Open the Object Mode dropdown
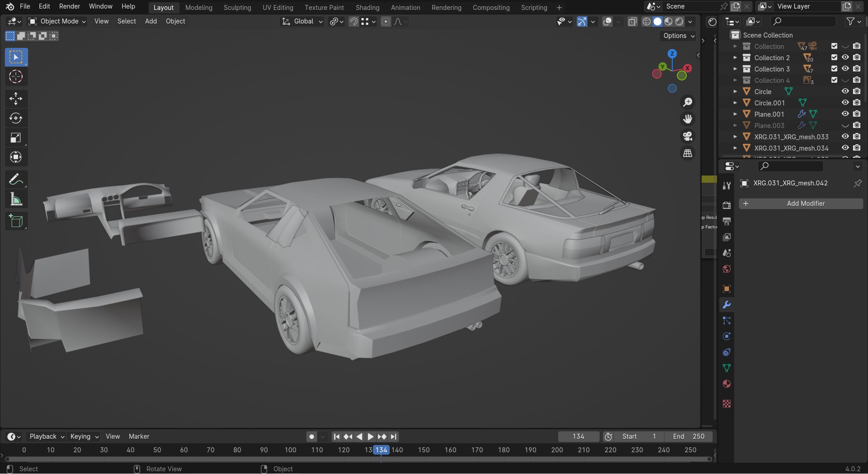Image resolution: width=868 pixels, height=474 pixels. pos(57,21)
